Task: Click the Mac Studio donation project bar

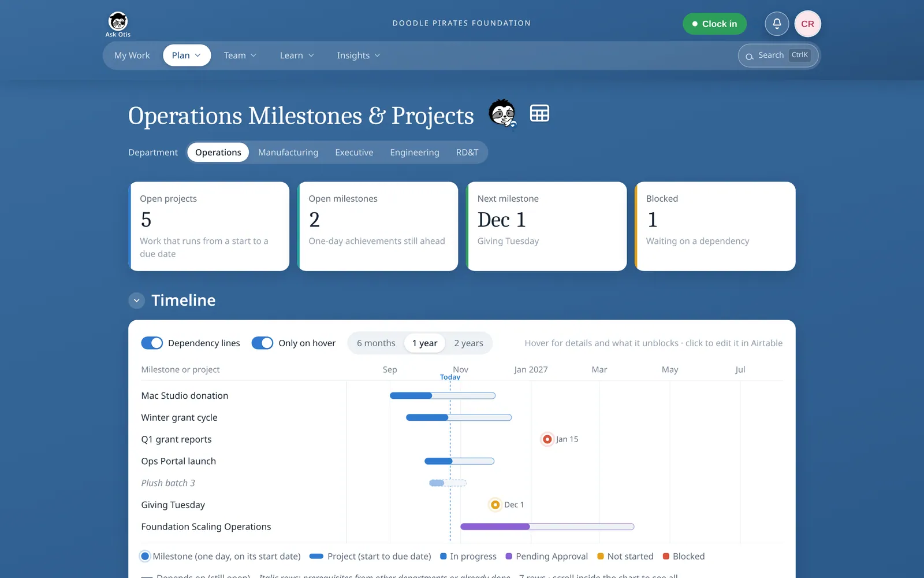Action: tap(442, 395)
